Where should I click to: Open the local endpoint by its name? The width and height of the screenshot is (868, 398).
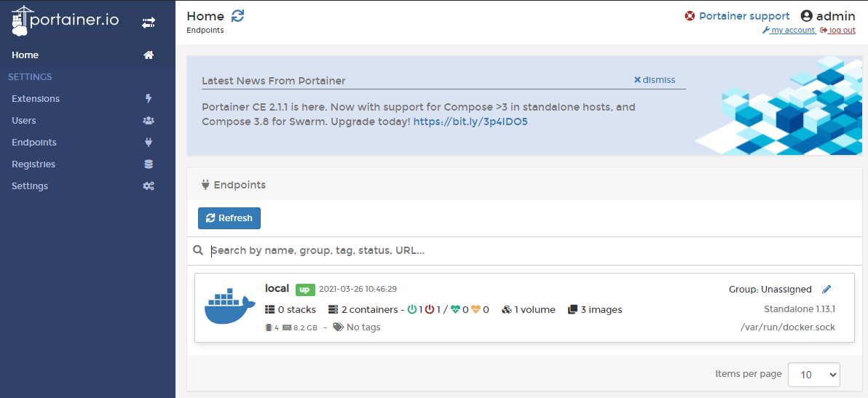coord(277,288)
